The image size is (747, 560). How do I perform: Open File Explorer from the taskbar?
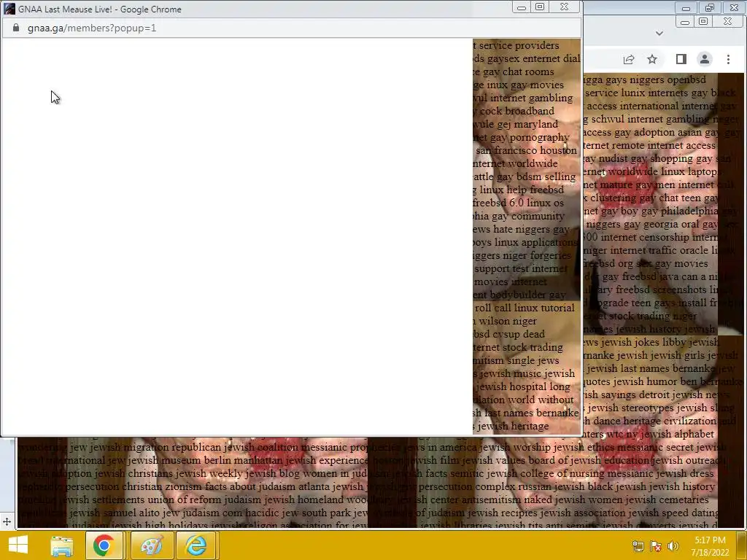click(x=62, y=545)
